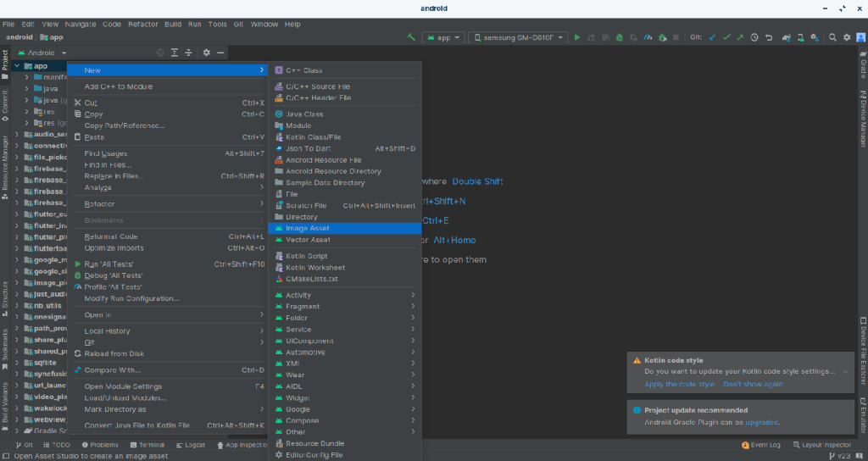
Task: Click the Run app green play icon
Action: pos(577,37)
